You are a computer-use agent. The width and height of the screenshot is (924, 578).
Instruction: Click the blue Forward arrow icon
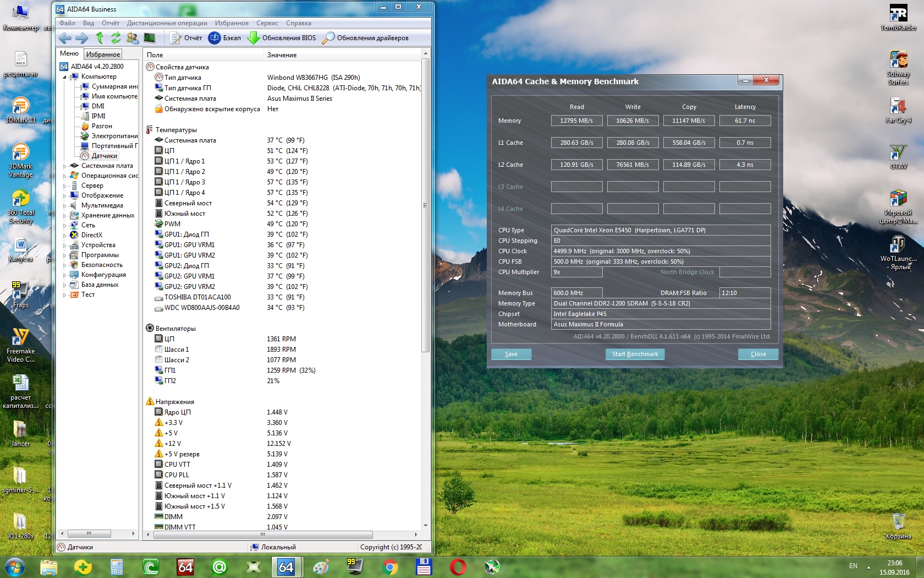(81, 38)
